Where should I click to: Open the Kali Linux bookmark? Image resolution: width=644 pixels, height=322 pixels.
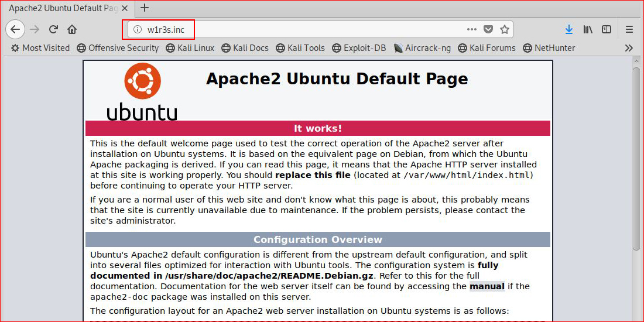(190, 48)
